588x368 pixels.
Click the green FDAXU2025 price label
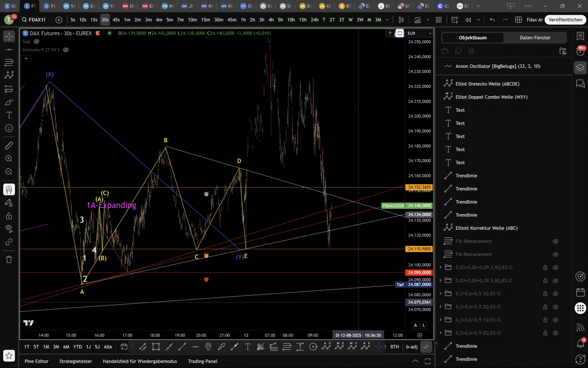[393, 206]
